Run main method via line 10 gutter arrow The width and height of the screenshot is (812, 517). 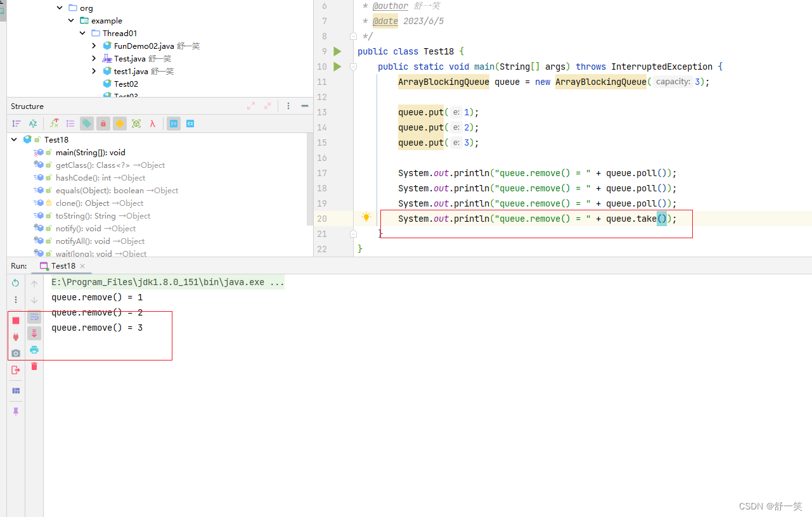click(337, 67)
